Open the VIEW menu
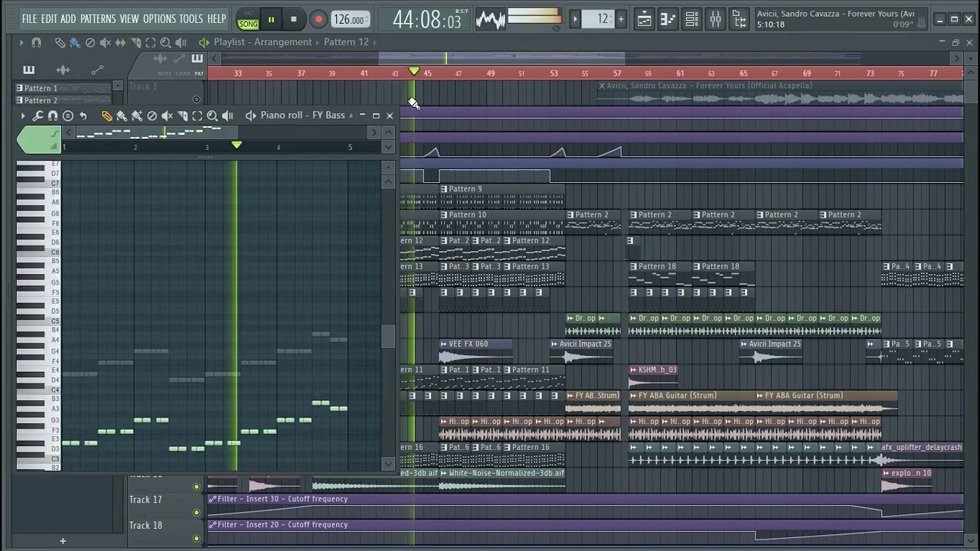Viewport: 980px width, 551px height. click(x=129, y=18)
